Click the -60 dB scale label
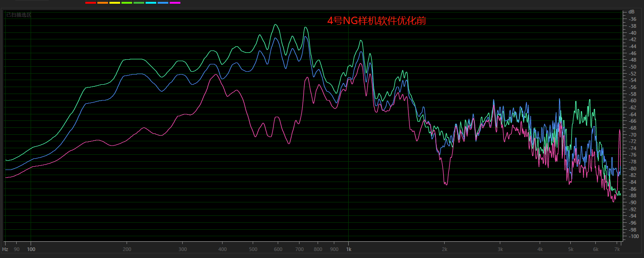 (631, 101)
